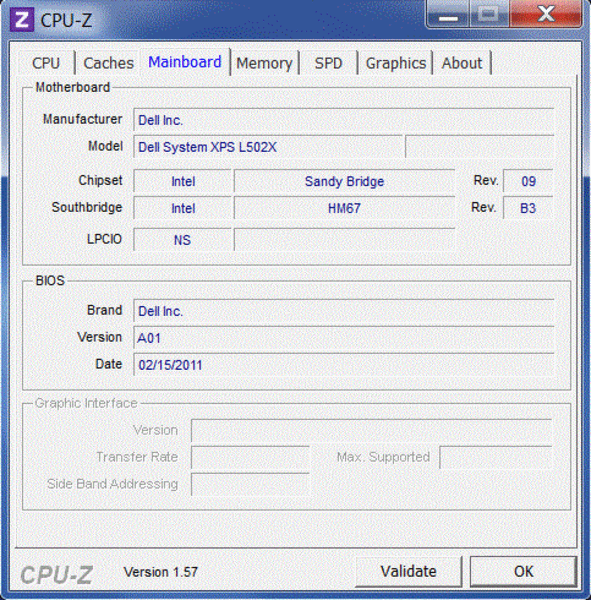The width and height of the screenshot is (591, 600).
Task: Click the Model field Dell System XPS L502X
Action: [x=269, y=147]
